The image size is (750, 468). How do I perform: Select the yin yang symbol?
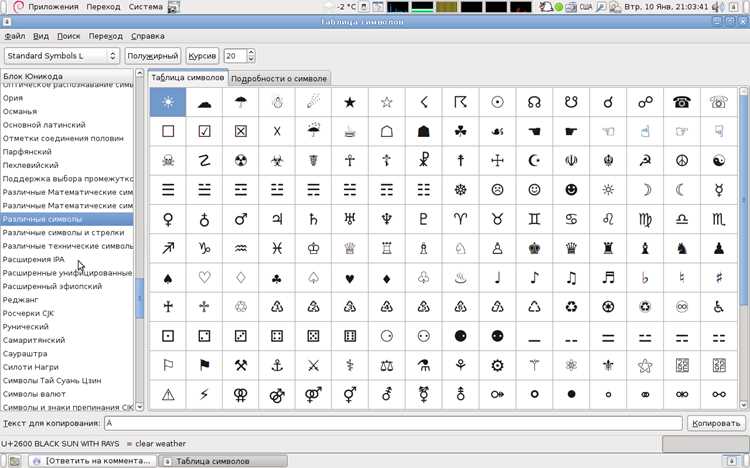pyautogui.click(x=718, y=160)
